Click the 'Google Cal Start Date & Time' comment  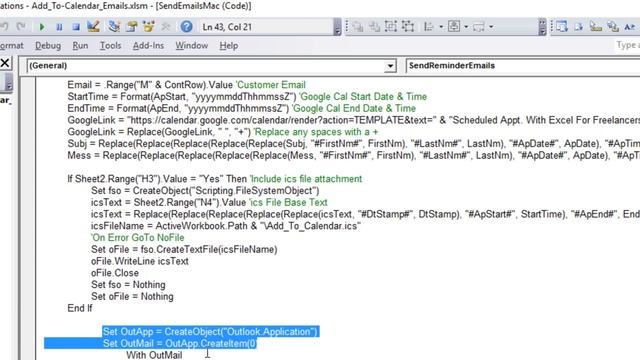coord(363,97)
